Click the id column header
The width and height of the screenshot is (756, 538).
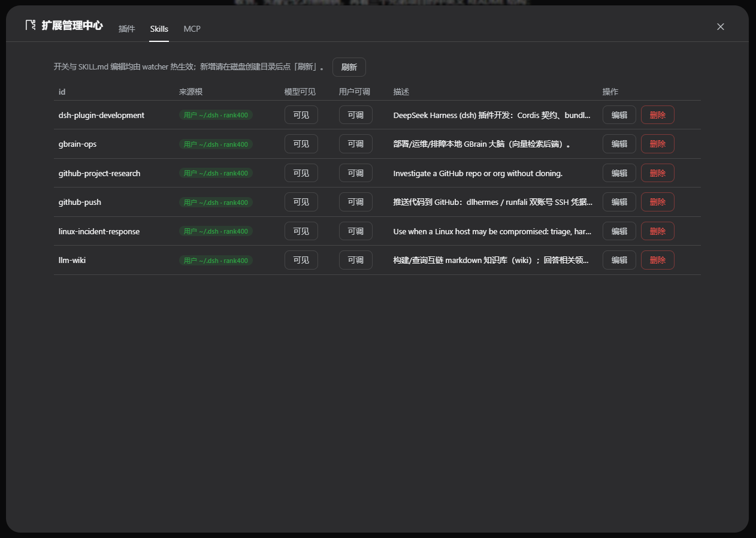(x=62, y=92)
